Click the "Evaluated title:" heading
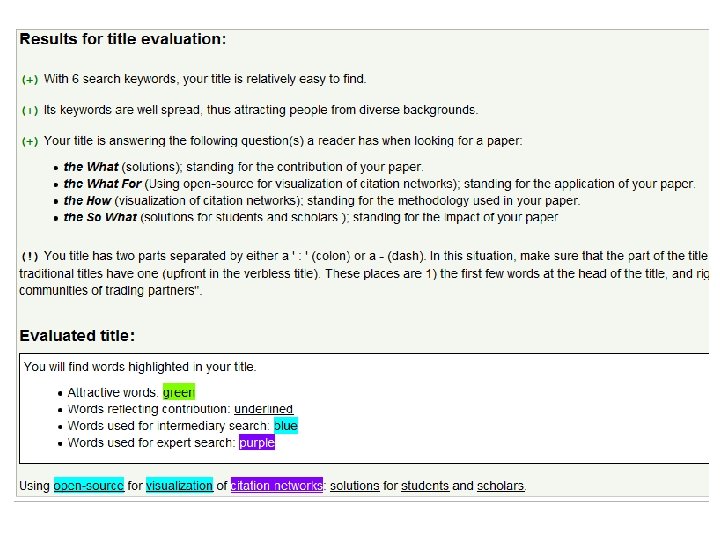The image size is (720, 540). point(77,336)
